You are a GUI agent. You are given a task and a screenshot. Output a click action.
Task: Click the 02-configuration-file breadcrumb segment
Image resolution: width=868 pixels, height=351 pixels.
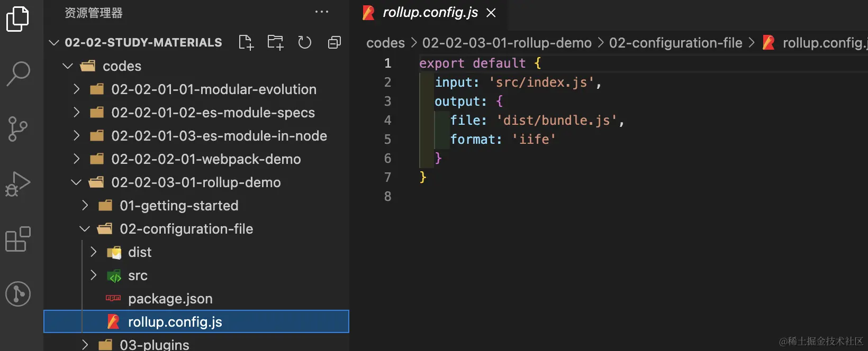click(675, 43)
